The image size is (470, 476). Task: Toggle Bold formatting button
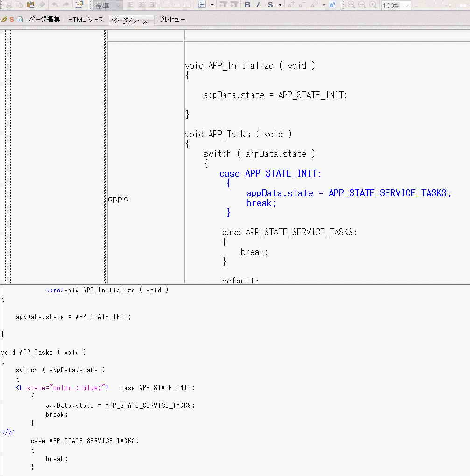coord(247,5)
